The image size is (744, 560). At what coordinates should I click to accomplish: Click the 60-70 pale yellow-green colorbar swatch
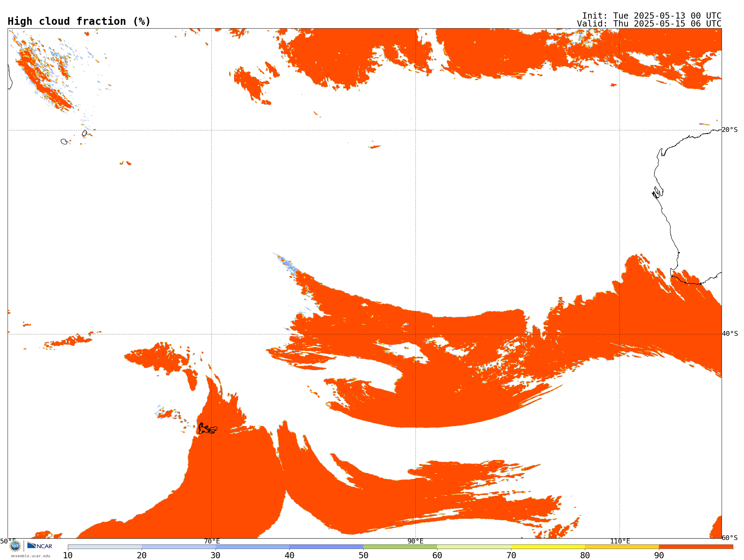pyautogui.click(x=474, y=547)
